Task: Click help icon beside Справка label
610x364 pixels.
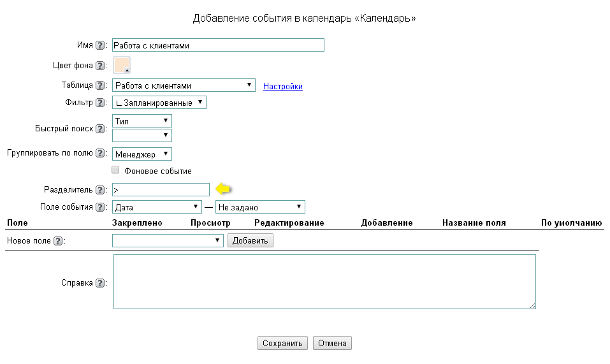Action: click(99, 283)
